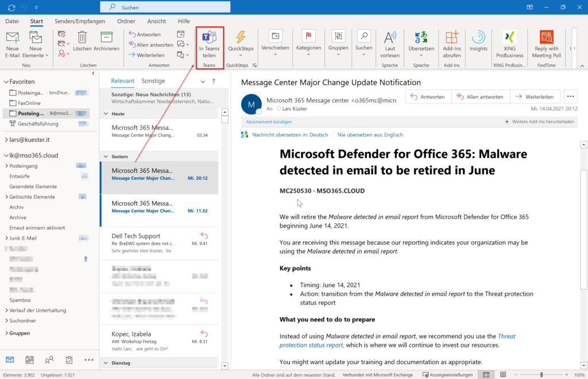The image size is (588, 379).
Task: Click the Send/Receive sync icon in title bar
Action: 11,7
